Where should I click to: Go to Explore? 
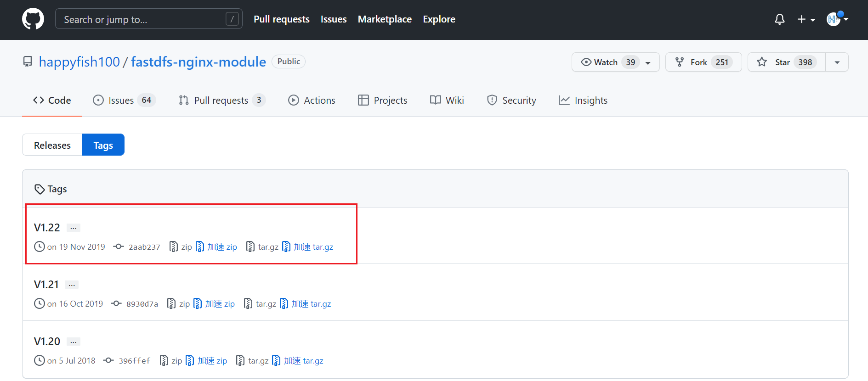[439, 19]
